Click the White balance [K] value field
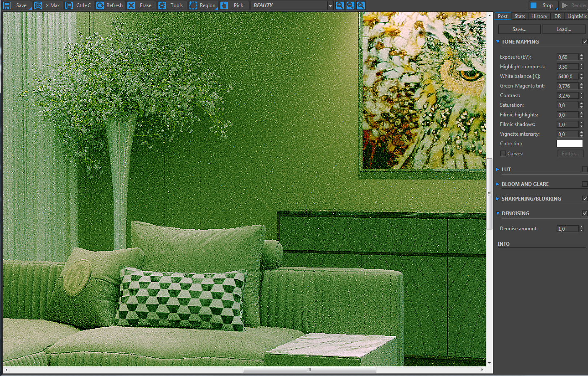 [x=567, y=76]
